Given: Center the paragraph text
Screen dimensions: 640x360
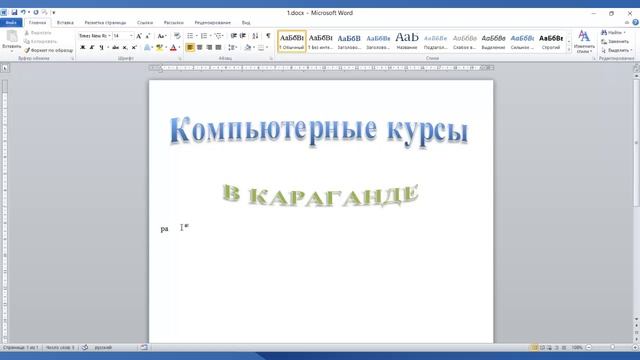Looking at the screenshot, I should tap(200, 48).
